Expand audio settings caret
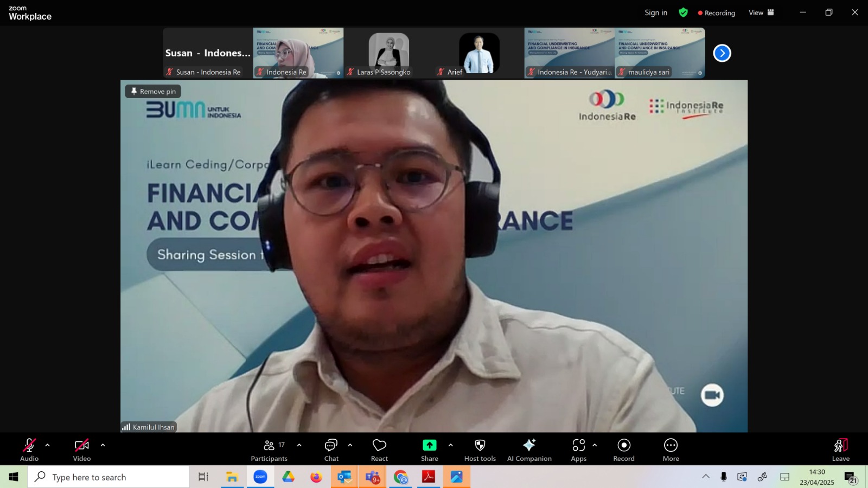868x488 pixels. pyautogui.click(x=47, y=445)
